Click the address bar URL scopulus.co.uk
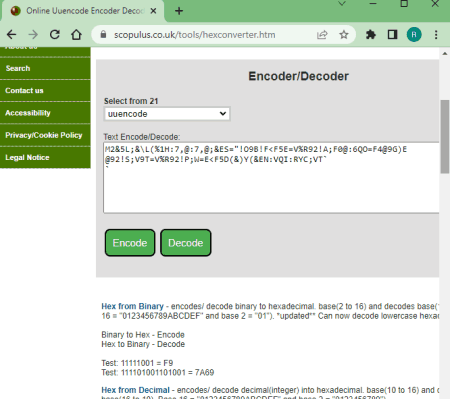Viewport: 450px width, 399px height. coord(195,35)
